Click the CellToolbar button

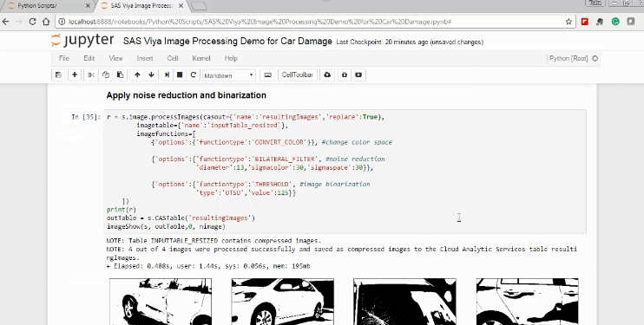click(298, 75)
